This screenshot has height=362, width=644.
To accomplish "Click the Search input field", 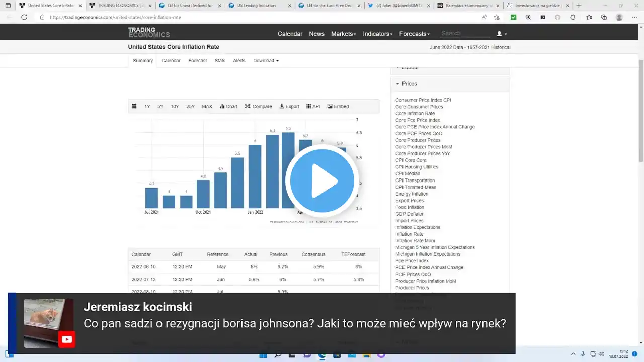I will click(x=465, y=33).
